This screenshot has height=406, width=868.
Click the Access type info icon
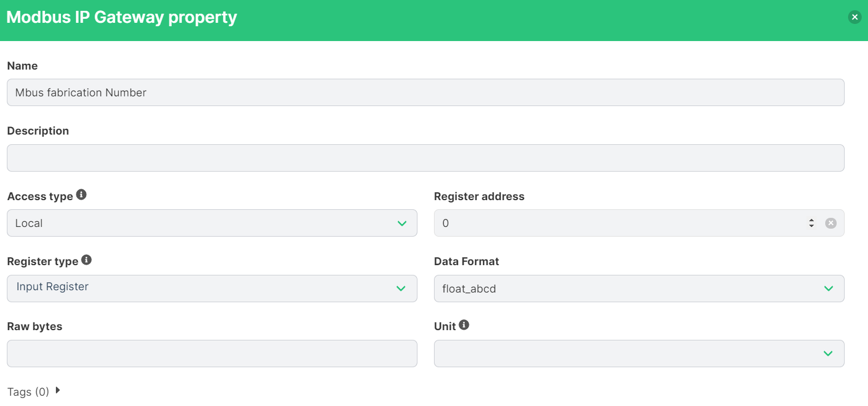click(82, 195)
